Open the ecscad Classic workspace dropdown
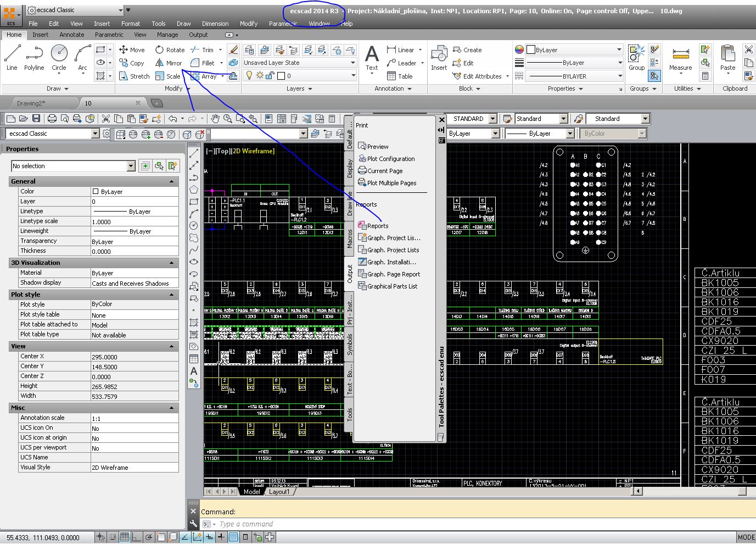Screen dimensions: 756x544 pos(53,134)
